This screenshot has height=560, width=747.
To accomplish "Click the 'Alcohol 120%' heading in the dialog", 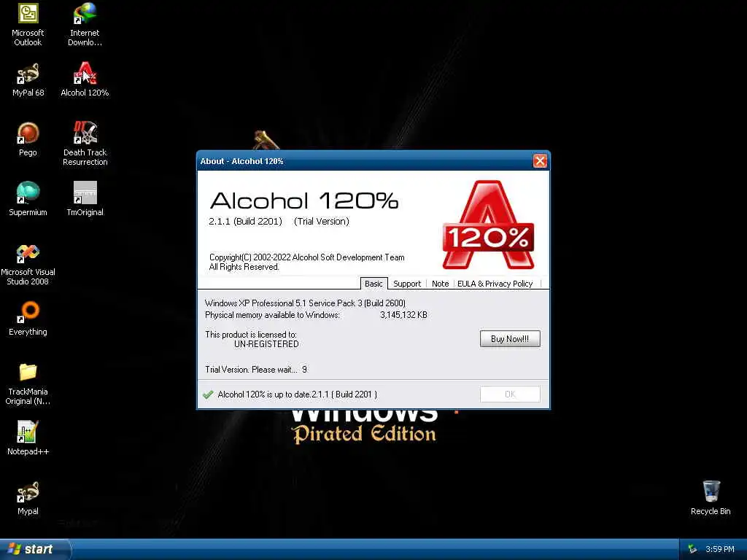I will 304,201.
